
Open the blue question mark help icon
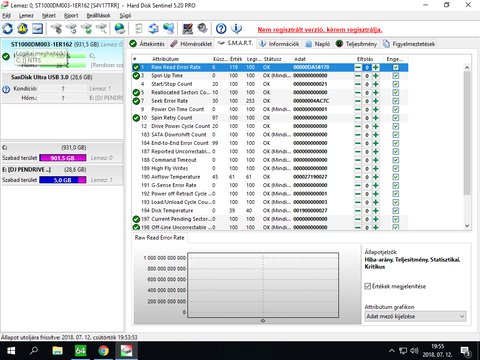click(221, 29)
